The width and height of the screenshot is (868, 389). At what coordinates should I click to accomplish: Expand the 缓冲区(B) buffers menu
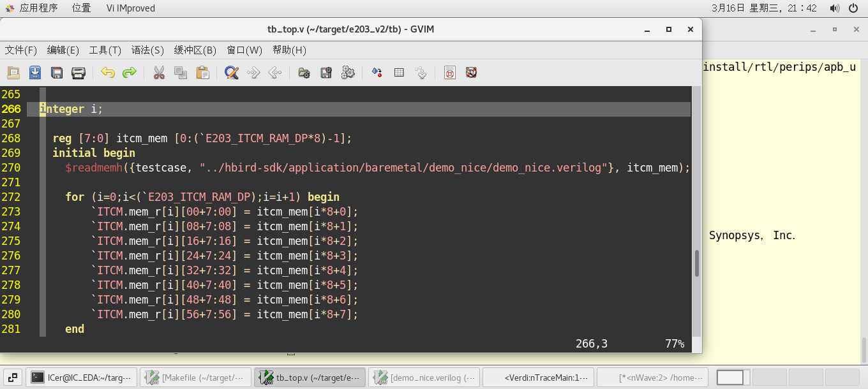pyautogui.click(x=195, y=50)
